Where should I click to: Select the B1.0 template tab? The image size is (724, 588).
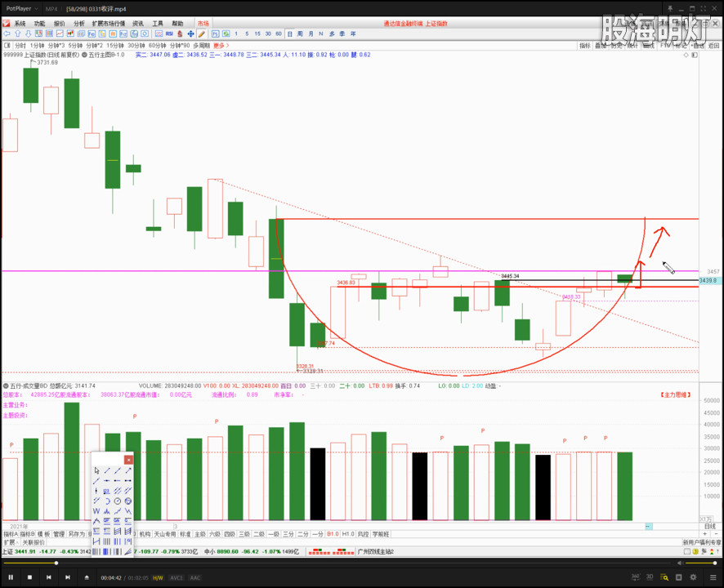point(333,534)
